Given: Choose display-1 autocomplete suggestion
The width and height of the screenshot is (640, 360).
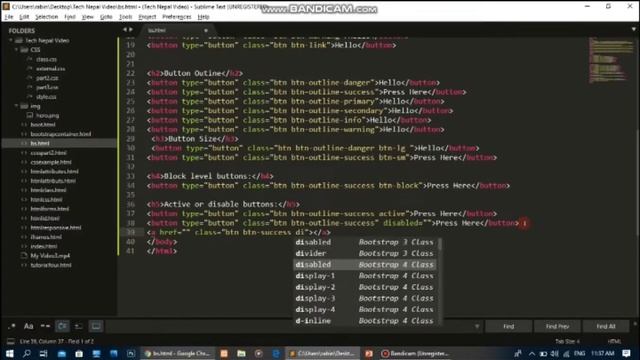Looking at the screenshot, I should click(x=364, y=276).
